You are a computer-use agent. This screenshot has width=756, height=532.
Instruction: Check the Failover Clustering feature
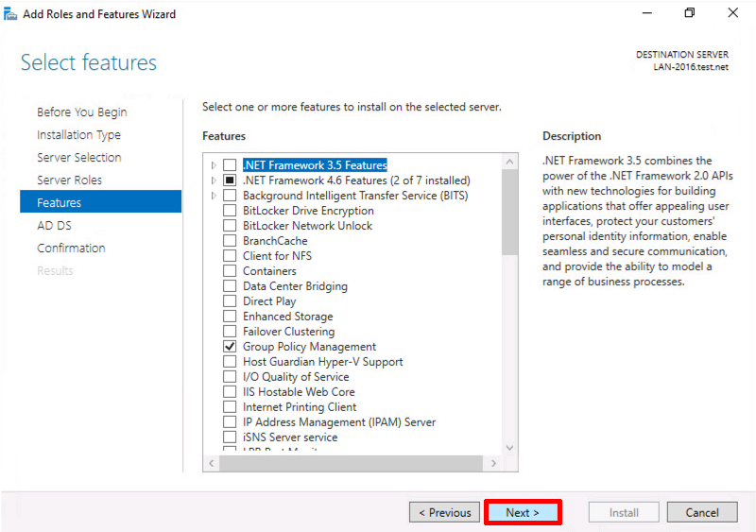[230, 332]
